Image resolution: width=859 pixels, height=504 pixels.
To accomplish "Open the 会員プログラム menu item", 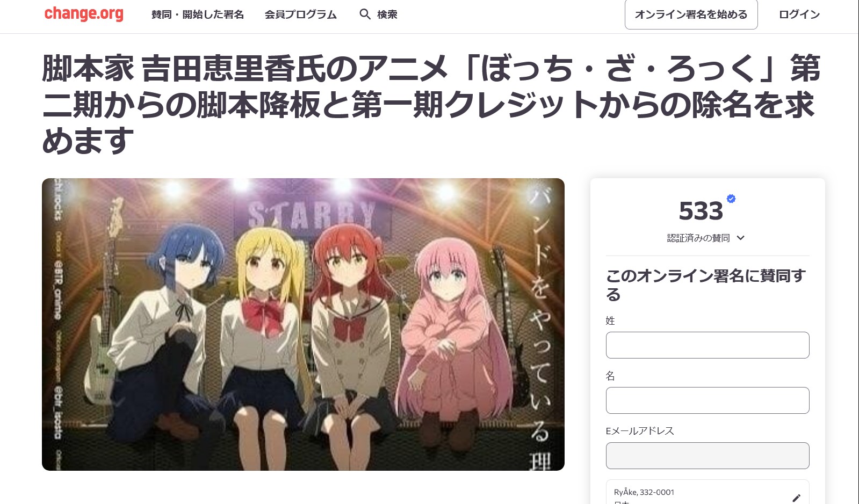I will point(301,14).
